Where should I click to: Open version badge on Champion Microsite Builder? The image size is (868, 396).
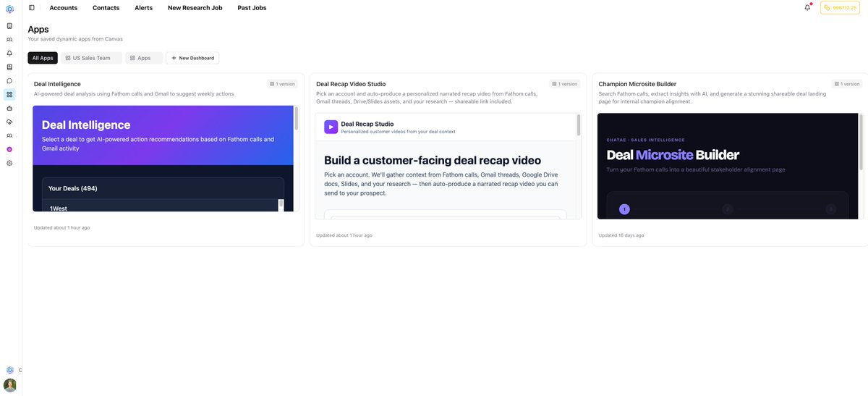pyautogui.click(x=847, y=84)
